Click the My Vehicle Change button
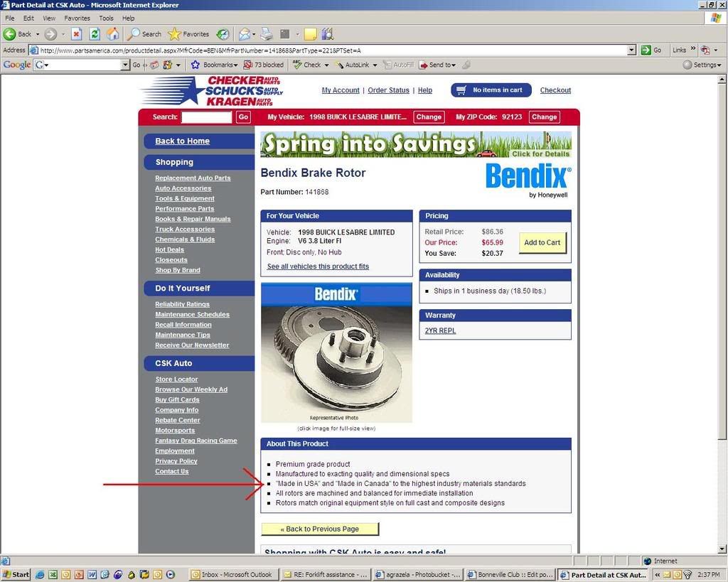 (429, 117)
